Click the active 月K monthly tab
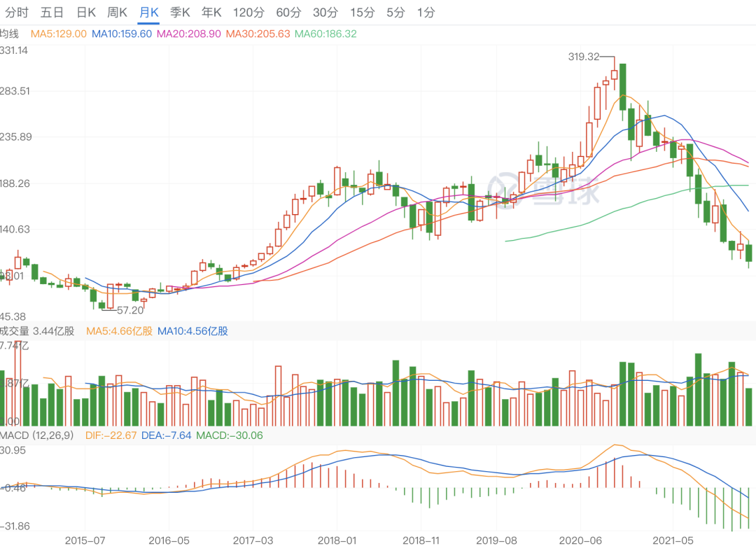756x553 pixels. (148, 12)
